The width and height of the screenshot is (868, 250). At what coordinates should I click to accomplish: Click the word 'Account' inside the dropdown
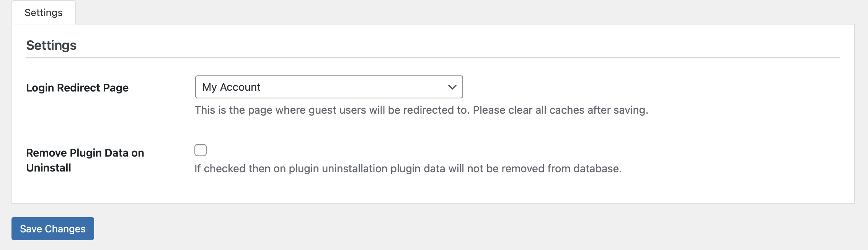(240, 87)
